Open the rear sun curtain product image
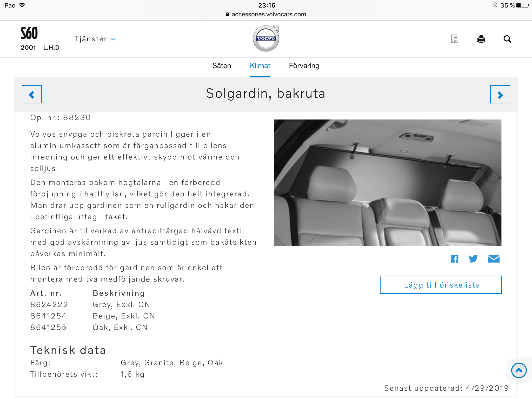 tap(388, 183)
